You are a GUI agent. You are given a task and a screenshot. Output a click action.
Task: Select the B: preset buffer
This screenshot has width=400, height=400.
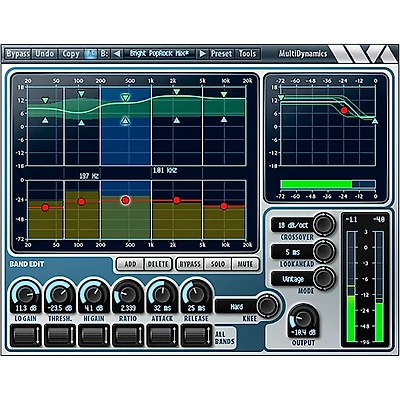(x=104, y=54)
